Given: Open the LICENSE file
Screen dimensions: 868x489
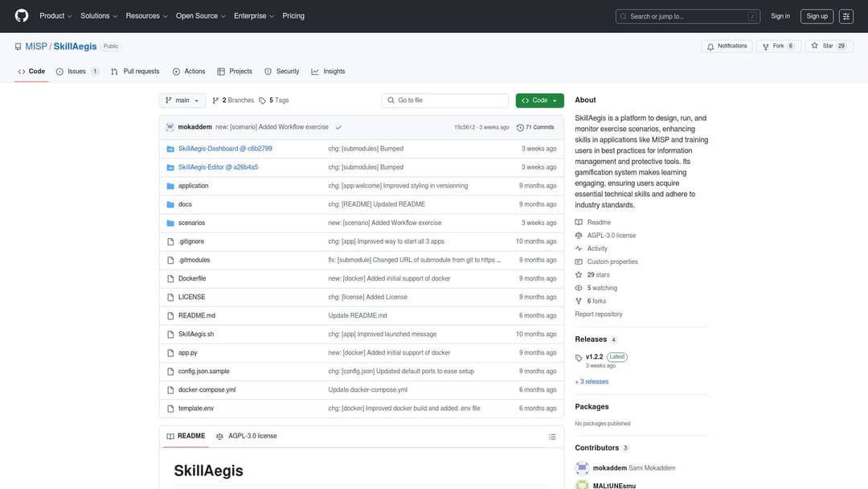Looking at the screenshot, I should coord(191,298).
